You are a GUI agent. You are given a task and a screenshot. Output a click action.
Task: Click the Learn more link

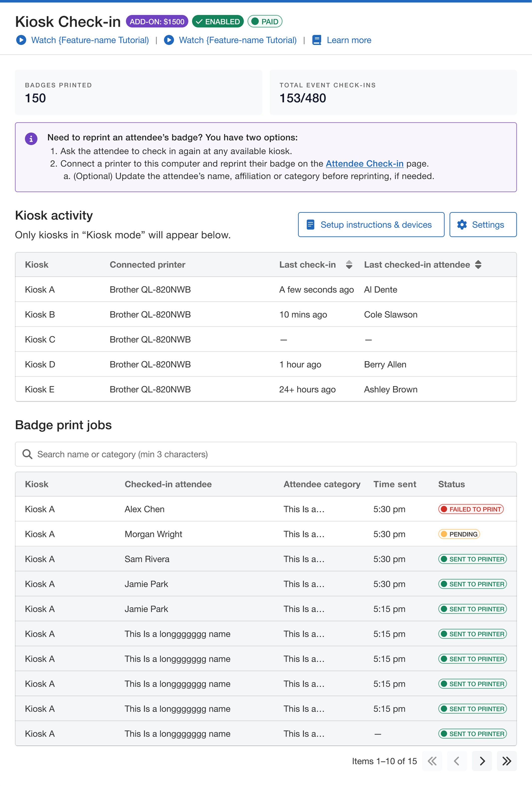[348, 40]
